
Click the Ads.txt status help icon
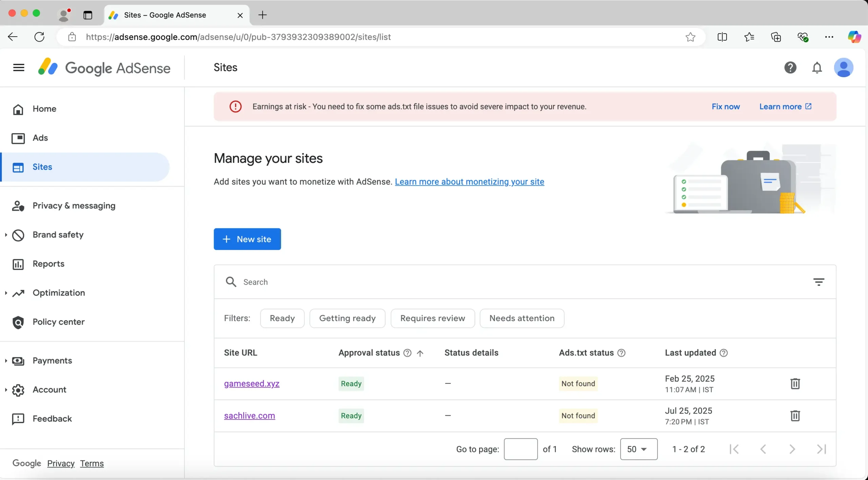click(x=621, y=353)
